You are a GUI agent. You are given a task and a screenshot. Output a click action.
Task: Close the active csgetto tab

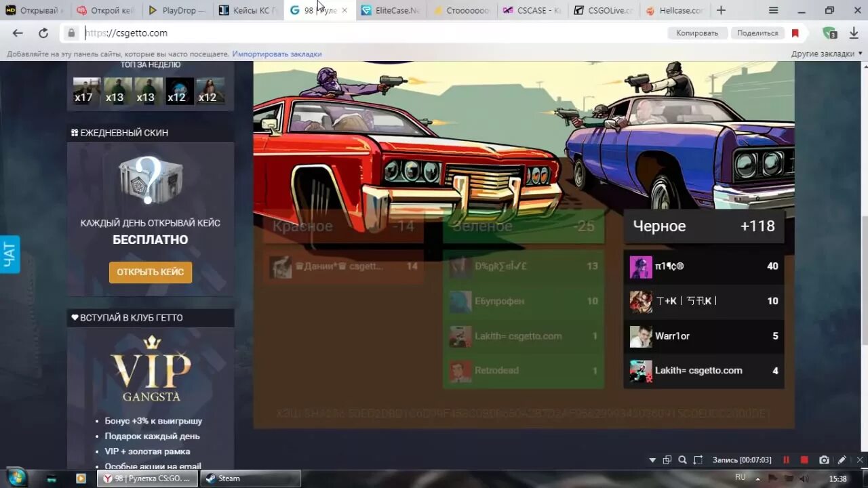(x=344, y=11)
